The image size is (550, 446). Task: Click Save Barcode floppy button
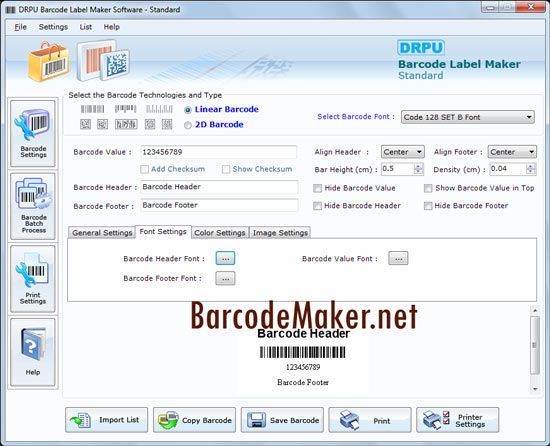tap(282, 420)
